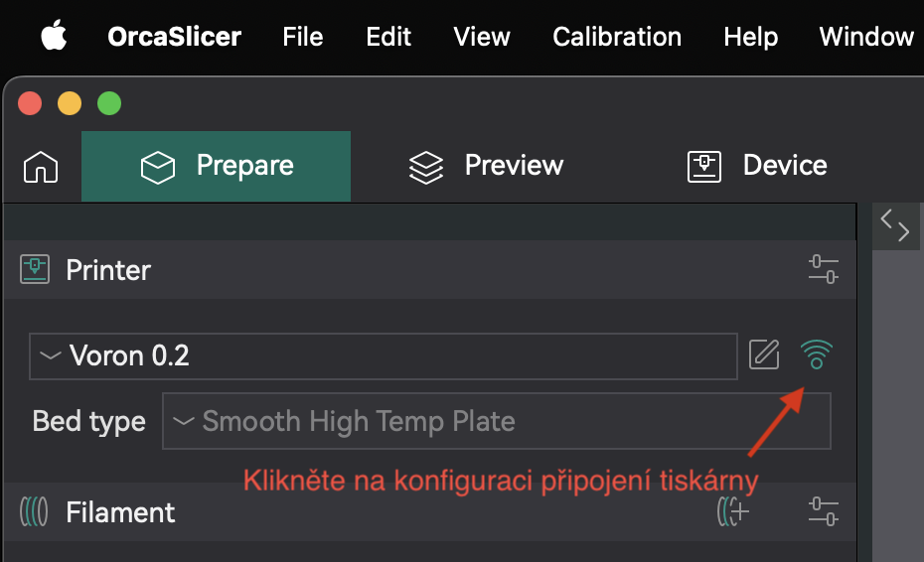Open the Calibration menu
This screenshot has height=562, width=924.
(x=617, y=37)
